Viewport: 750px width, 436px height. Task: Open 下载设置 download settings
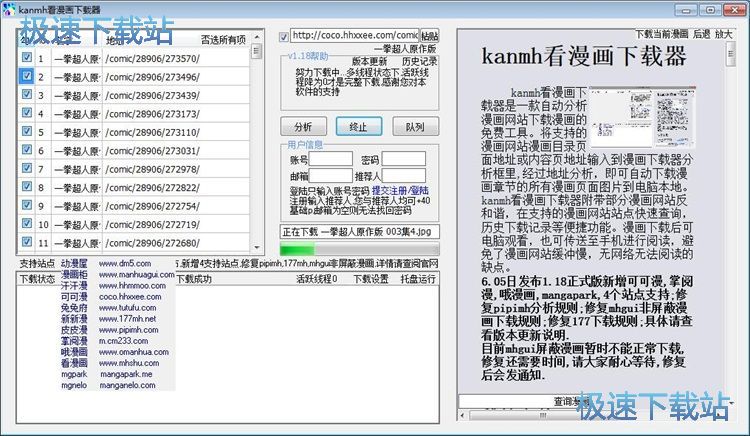(371, 279)
